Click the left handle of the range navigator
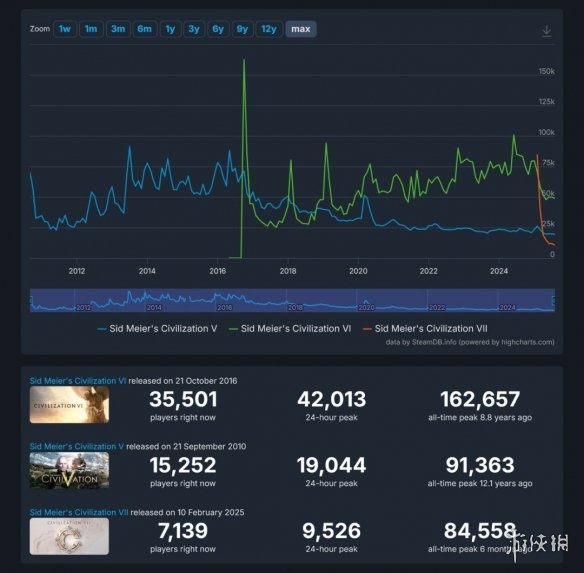 point(31,300)
